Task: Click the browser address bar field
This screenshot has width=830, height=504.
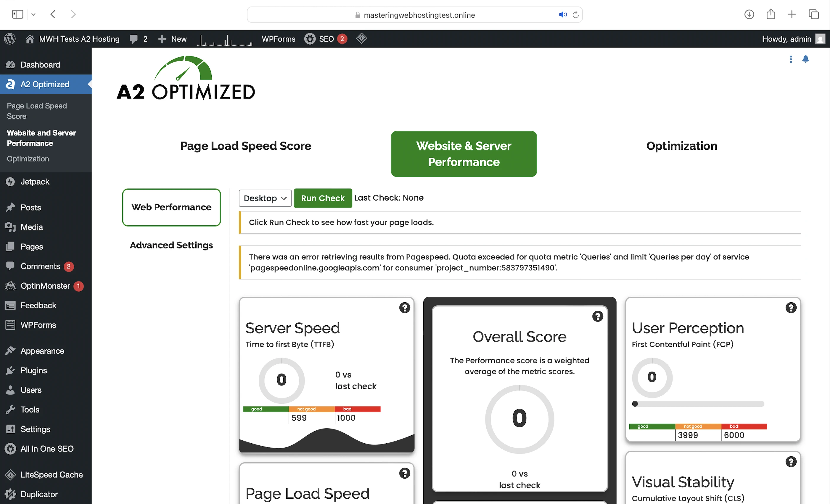Action: [x=414, y=15]
